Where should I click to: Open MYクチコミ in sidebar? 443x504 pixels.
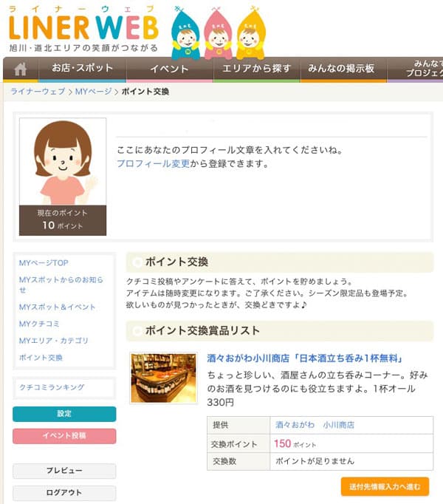[x=39, y=324]
